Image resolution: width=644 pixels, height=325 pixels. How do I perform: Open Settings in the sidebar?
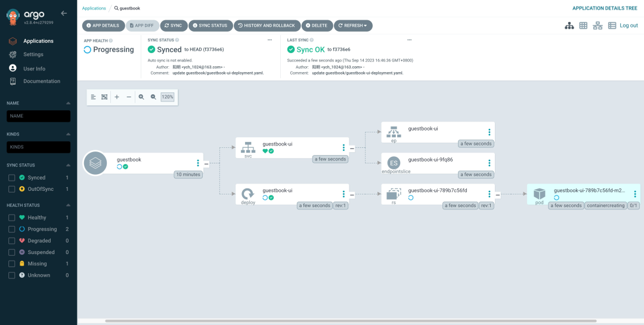(33, 54)
